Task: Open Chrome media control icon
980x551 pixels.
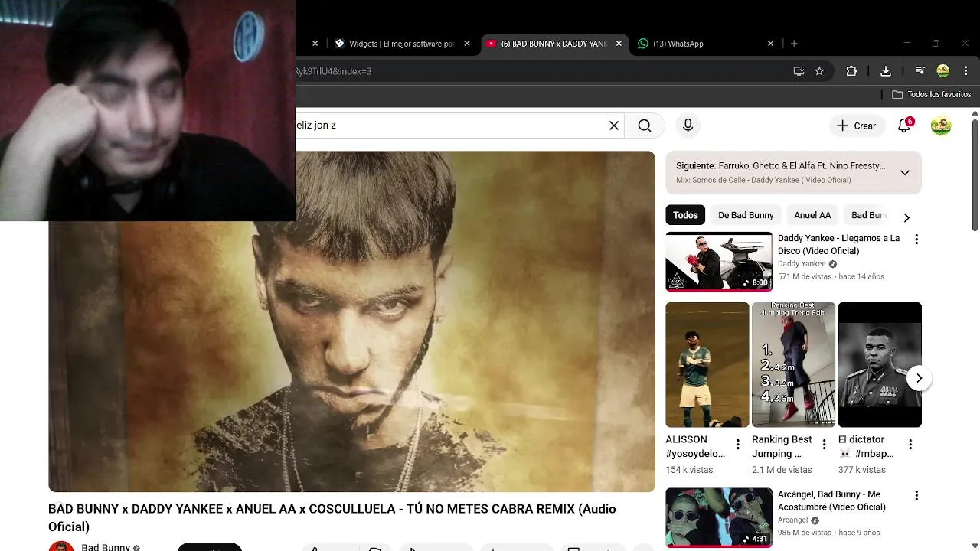Action: coord(920,71)
